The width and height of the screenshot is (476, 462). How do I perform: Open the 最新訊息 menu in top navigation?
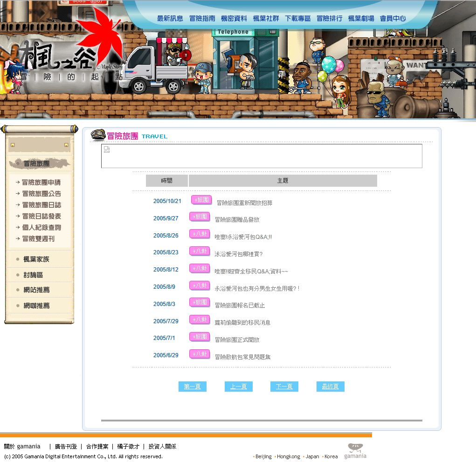(x=170, y=19)
